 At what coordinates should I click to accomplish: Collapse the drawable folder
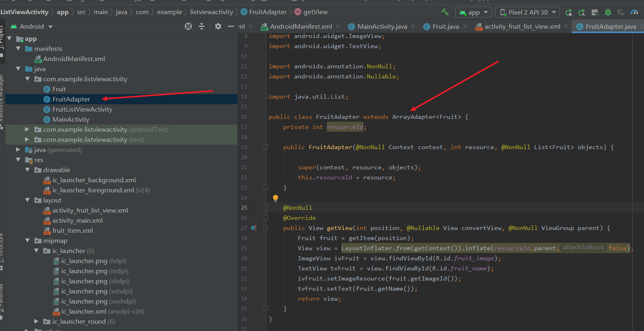click(27, 170)
